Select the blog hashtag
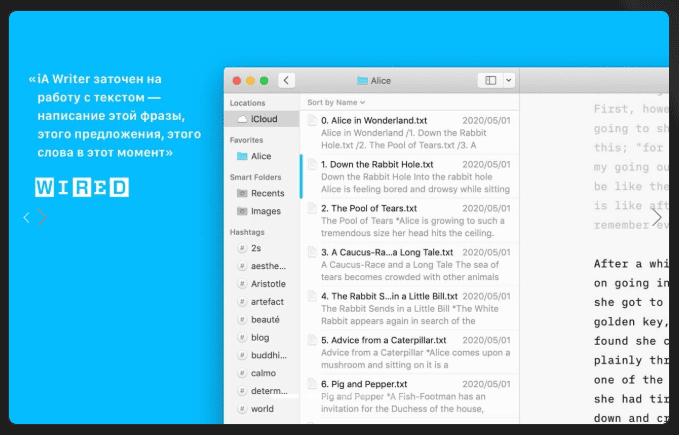 click(262, 338)
